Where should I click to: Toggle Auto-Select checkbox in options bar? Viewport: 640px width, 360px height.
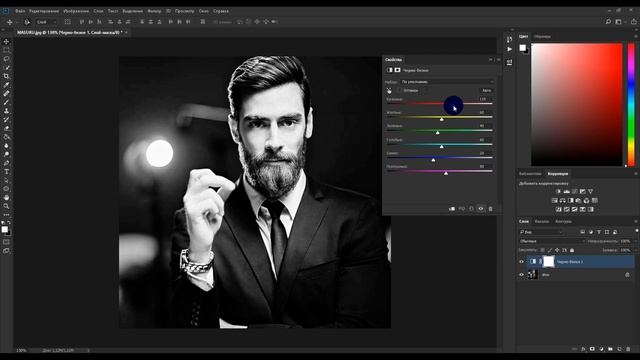tap(27, 22)
